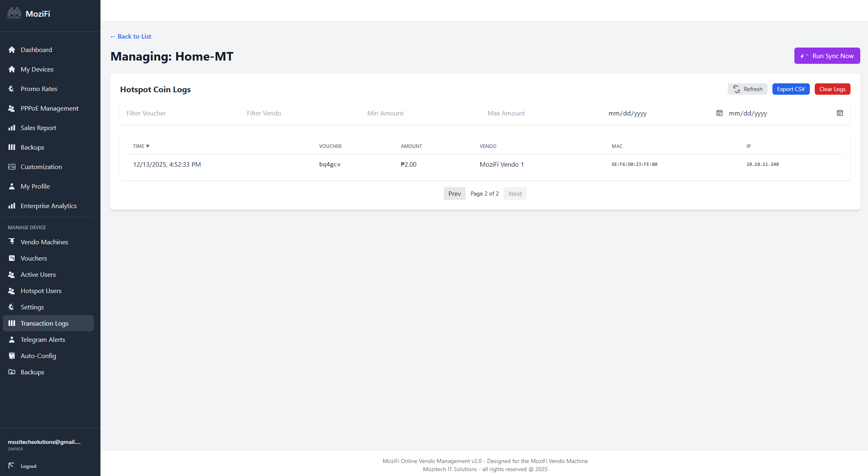Focus the Filter Voucher field

[x=180, y=113]
